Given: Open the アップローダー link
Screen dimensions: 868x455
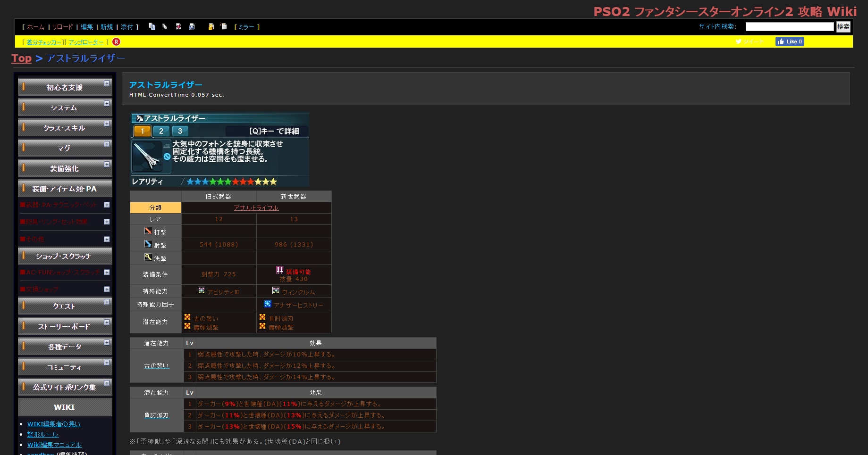Looking at the screenshot, I should pos(86,42).
